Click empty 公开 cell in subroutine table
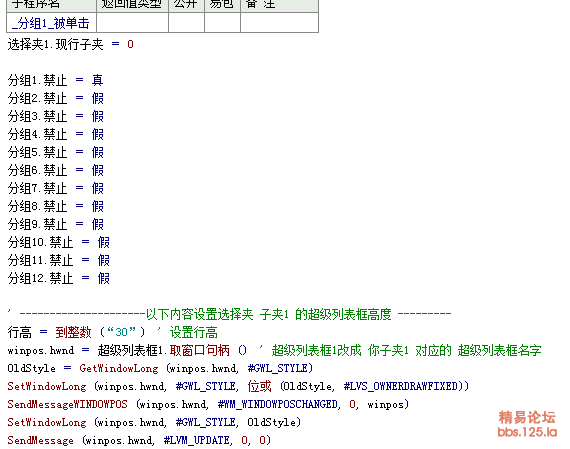570x449 pixels. pos(186,23)
